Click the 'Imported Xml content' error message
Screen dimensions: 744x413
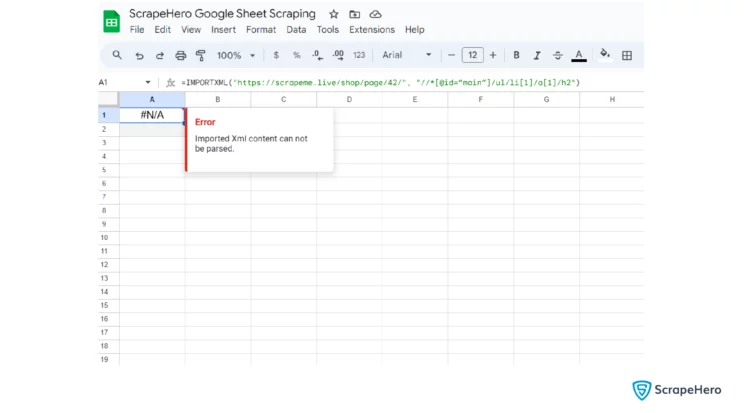click(251, 143)
